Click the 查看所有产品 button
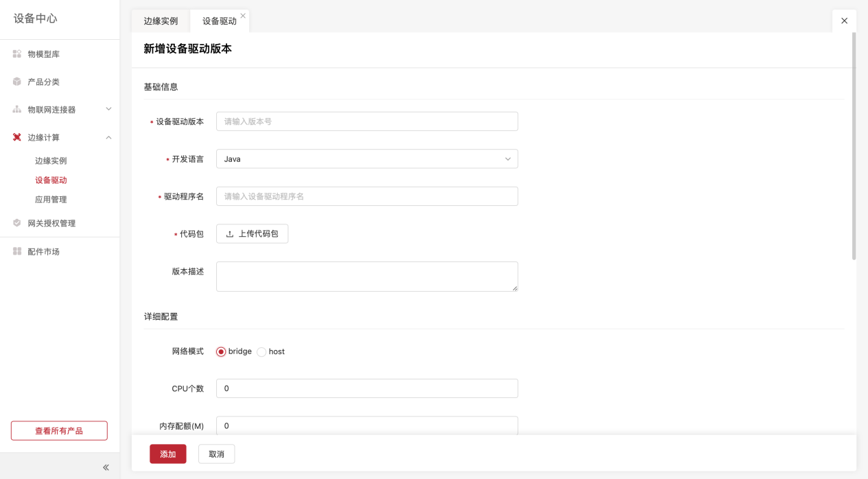Screen dimensions: 868x479 [x=59, y=431]
